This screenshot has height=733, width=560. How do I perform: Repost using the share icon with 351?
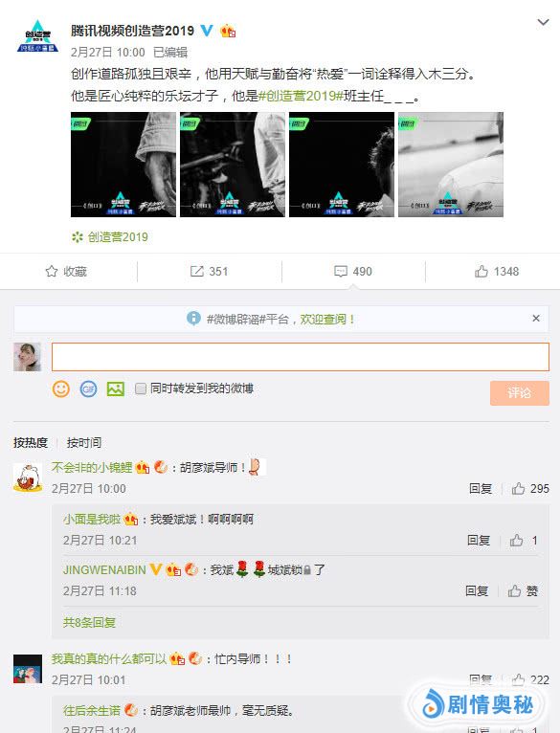click(x=209, y=271)
